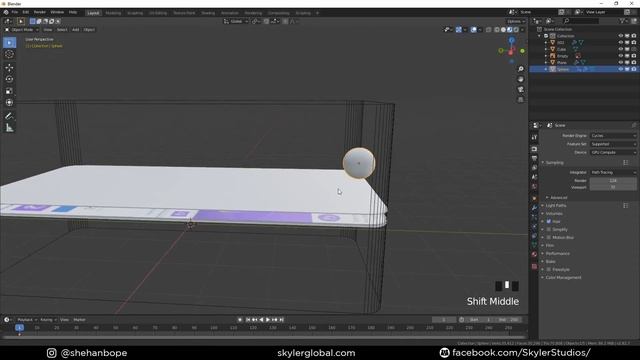This screenshot has width=640, height=360.
Task: Open the Material properties tab icon
Action: tap(534, 254)
